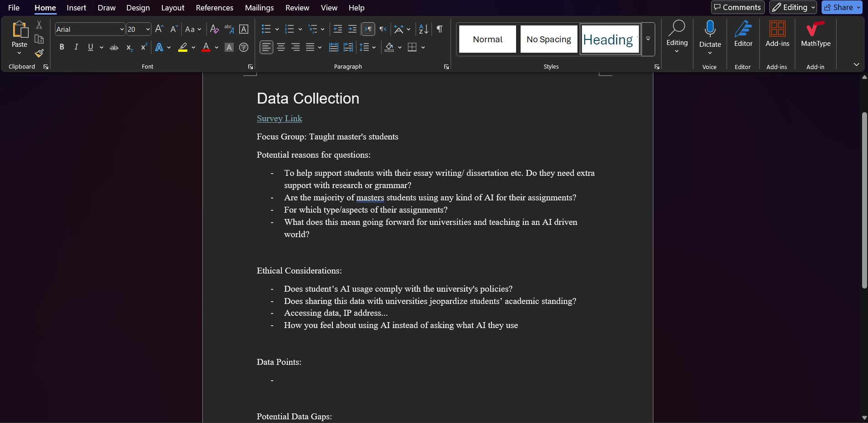Screen dimensions: 868x423
Task: Click the Cut scissors icon
Action: 39,25
